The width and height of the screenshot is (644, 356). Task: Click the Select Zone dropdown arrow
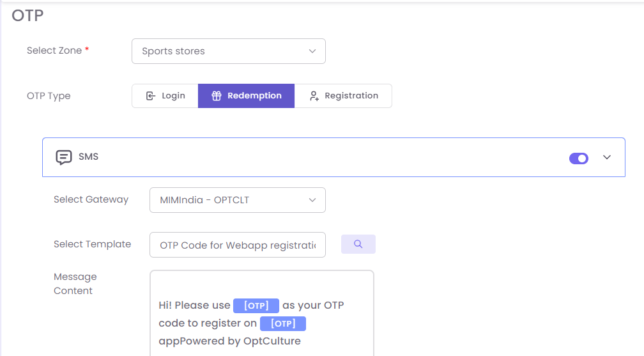pos(312,51)
